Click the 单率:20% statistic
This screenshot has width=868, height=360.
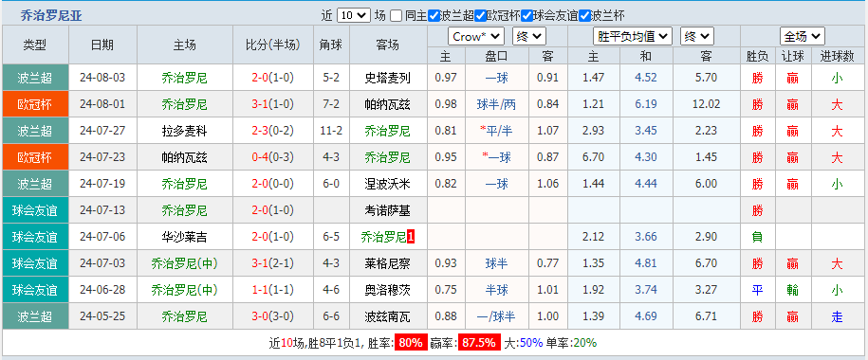(x=571, y=343)
